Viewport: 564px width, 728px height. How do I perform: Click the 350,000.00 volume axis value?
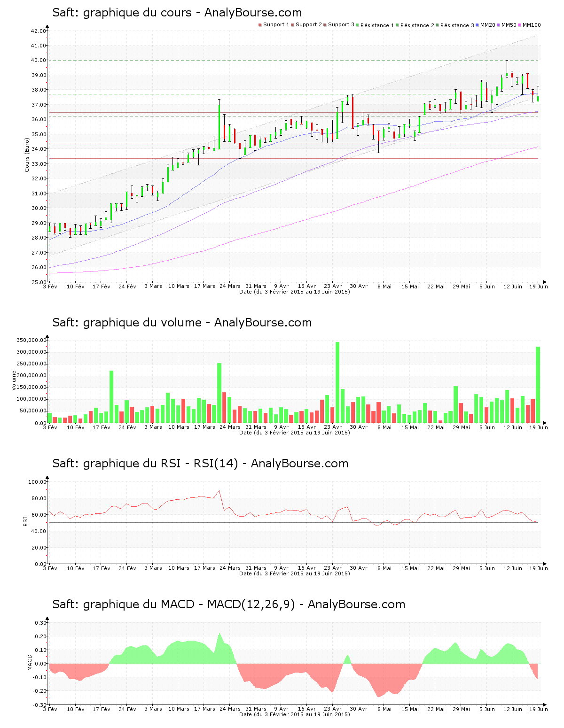[x=31, y=340]
